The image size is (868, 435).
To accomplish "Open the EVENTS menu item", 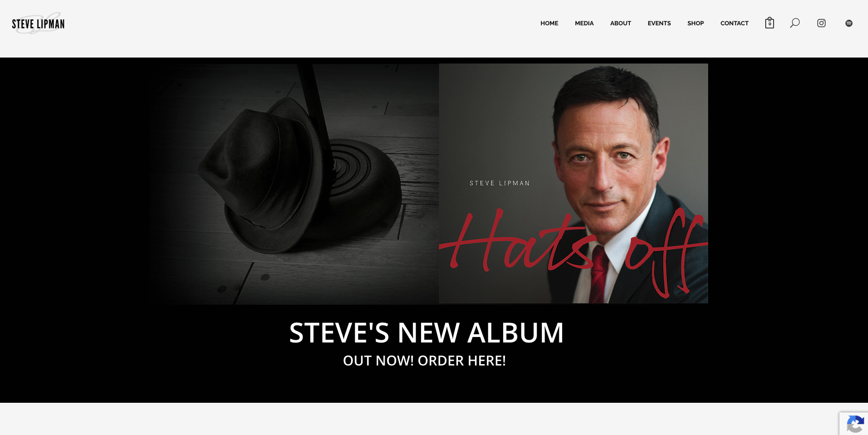I will [659, 23].
